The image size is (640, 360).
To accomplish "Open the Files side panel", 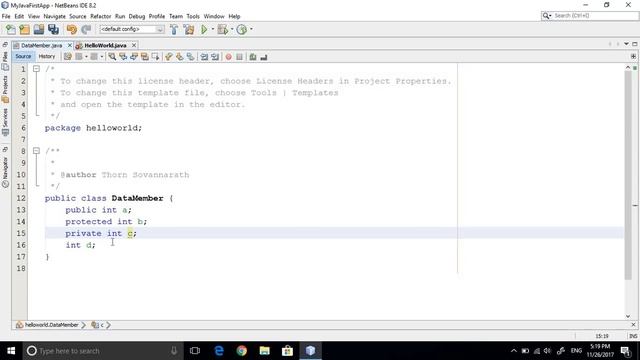I will pos(5,60).
